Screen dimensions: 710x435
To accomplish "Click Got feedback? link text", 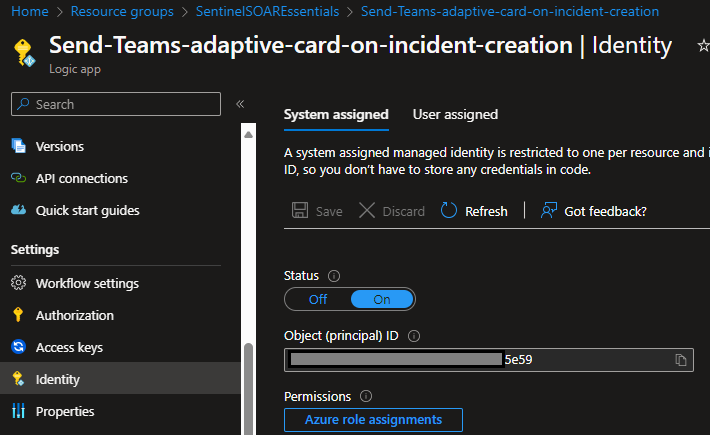I will click(605, 211).
